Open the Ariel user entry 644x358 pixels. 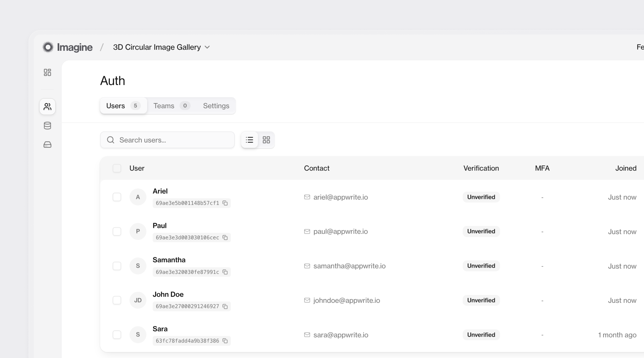pos(160,191)
